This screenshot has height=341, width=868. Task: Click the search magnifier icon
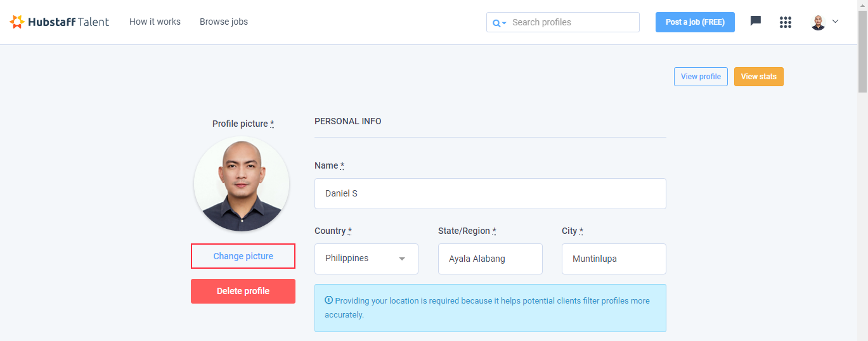tap(496, 23)
